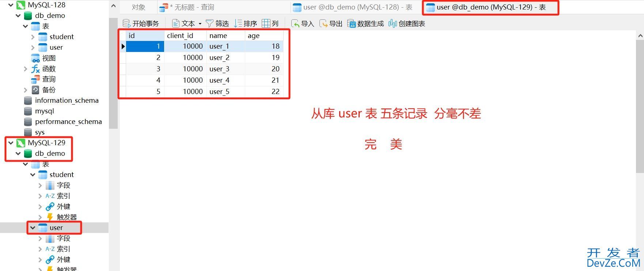Image resolution: width=644 pixels, height=271 pixels.
Task: Expand the 函数 functions node
Action: pos(25,69)
